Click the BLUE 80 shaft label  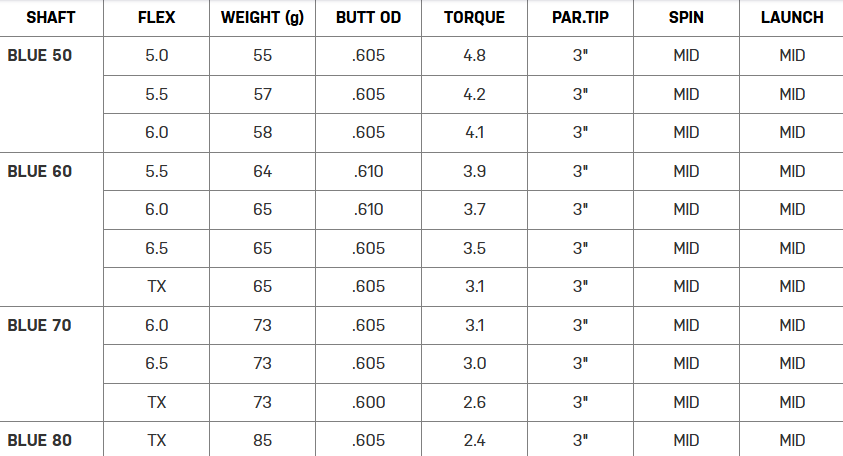point(40,440)
